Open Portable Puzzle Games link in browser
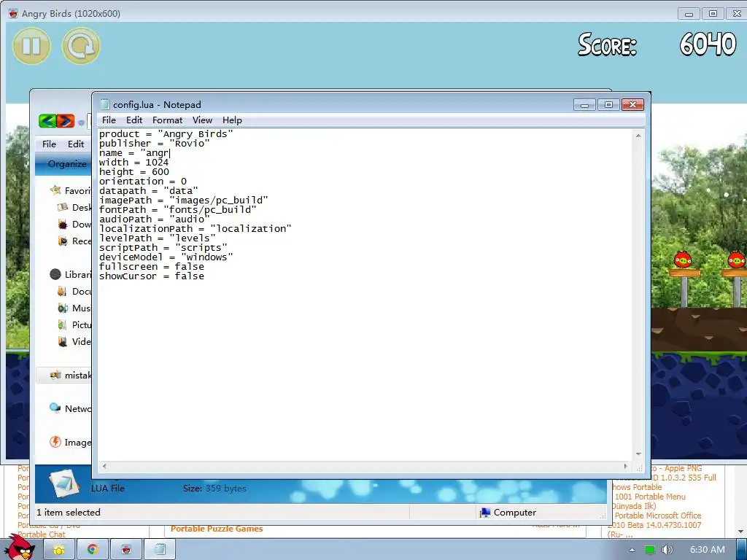The height and width of the screenshot is (560, 747). (217, 529)
